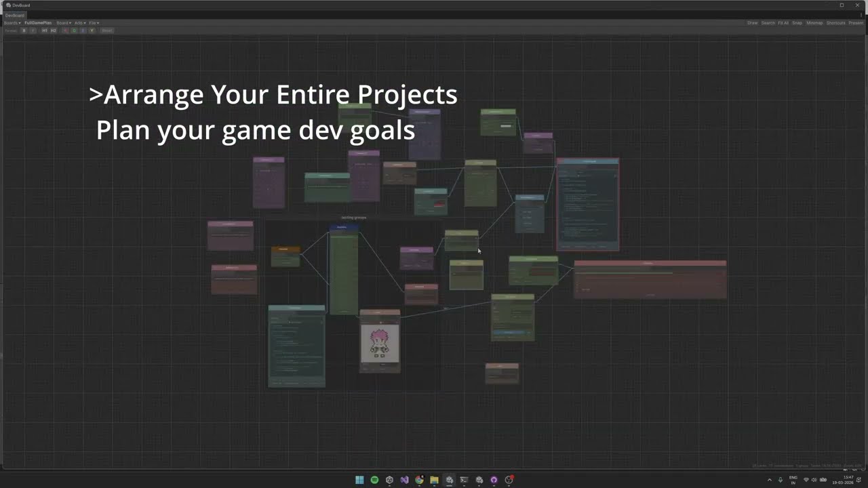Open the notifications bell icon
868x488 pixels.
(859, 480)
